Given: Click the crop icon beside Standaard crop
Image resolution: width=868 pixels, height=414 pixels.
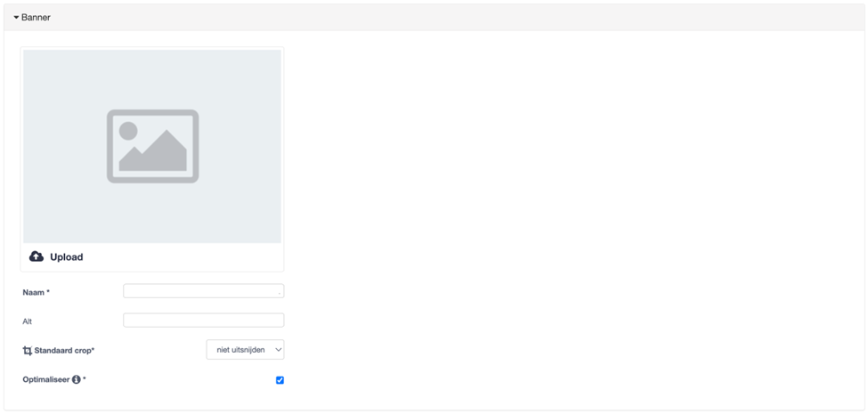Looking at the screenshot, I should 28,351.
